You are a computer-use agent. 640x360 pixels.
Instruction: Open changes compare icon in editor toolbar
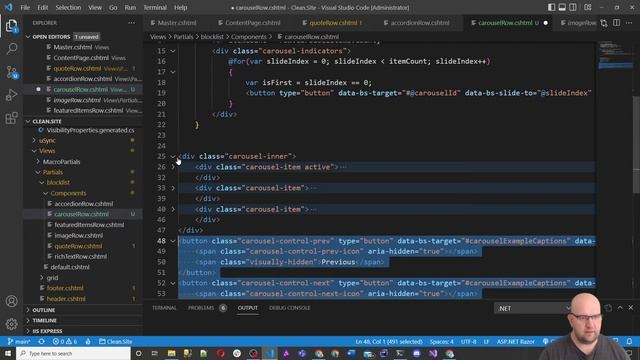click(604, 23)
